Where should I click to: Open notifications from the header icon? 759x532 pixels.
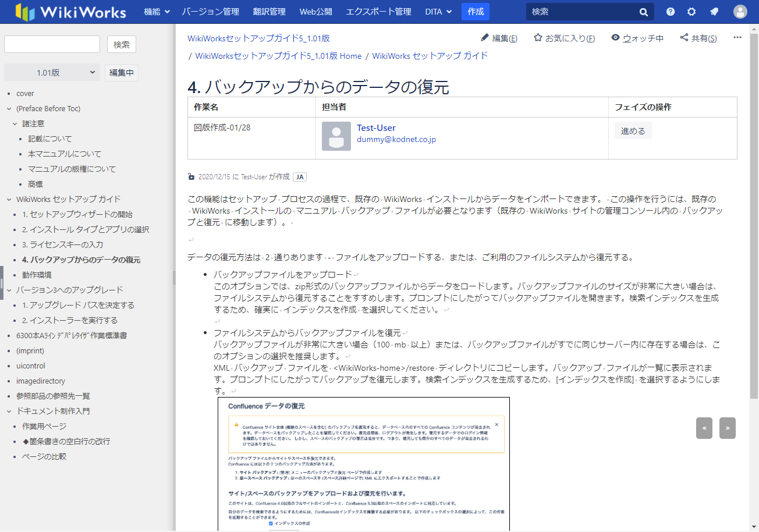tap(714, 12)
